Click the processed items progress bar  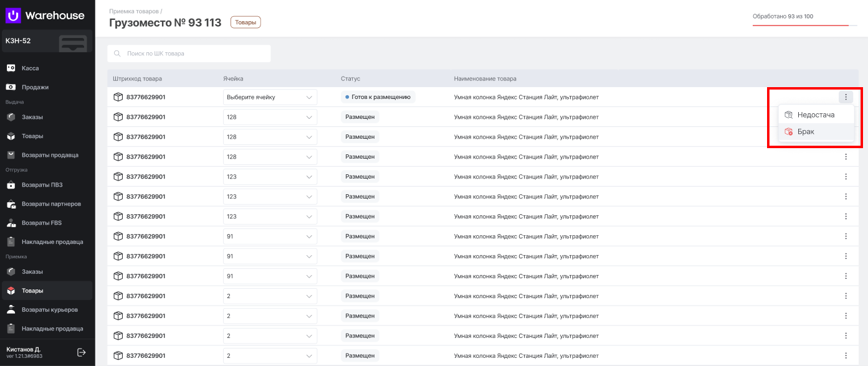[x=800, y=26]
